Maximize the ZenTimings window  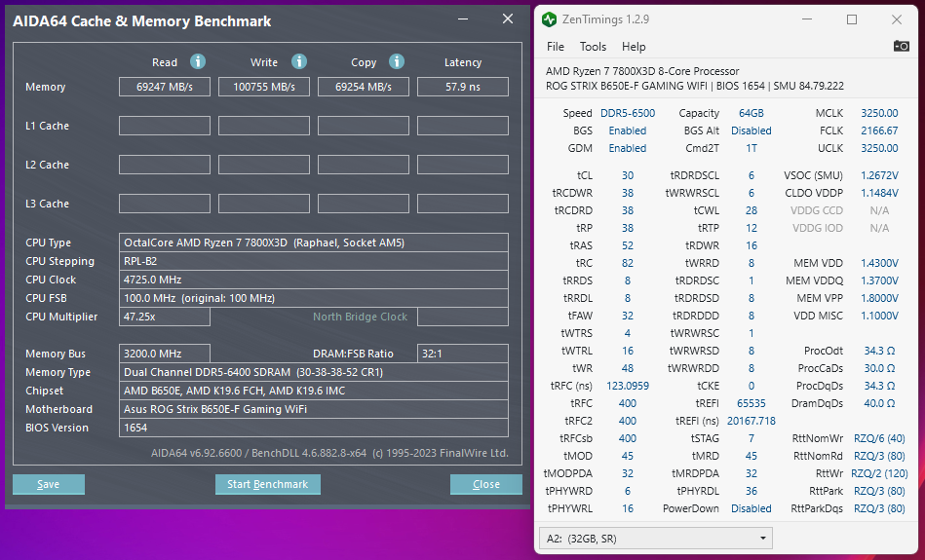(852, 19)
